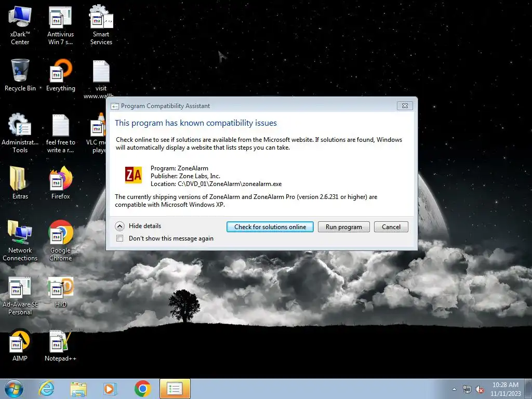
Task: Launch Chrome from the taskbar
Action: pyautogui.click(x=142, y=389)
